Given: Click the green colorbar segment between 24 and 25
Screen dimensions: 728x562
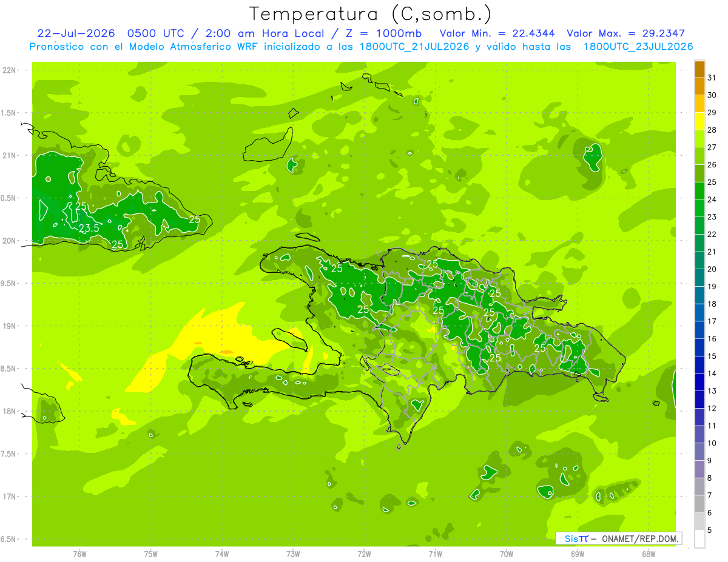Looking at the screenshot, I should tap(699, 190).
